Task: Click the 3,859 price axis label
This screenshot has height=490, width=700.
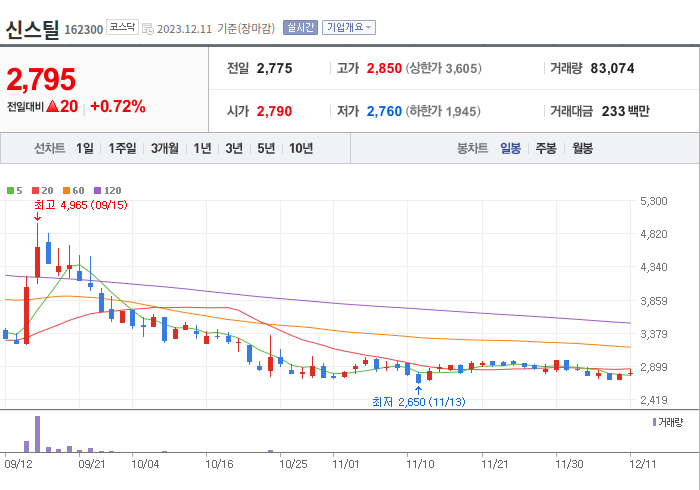Action: (x=654, y=301)
